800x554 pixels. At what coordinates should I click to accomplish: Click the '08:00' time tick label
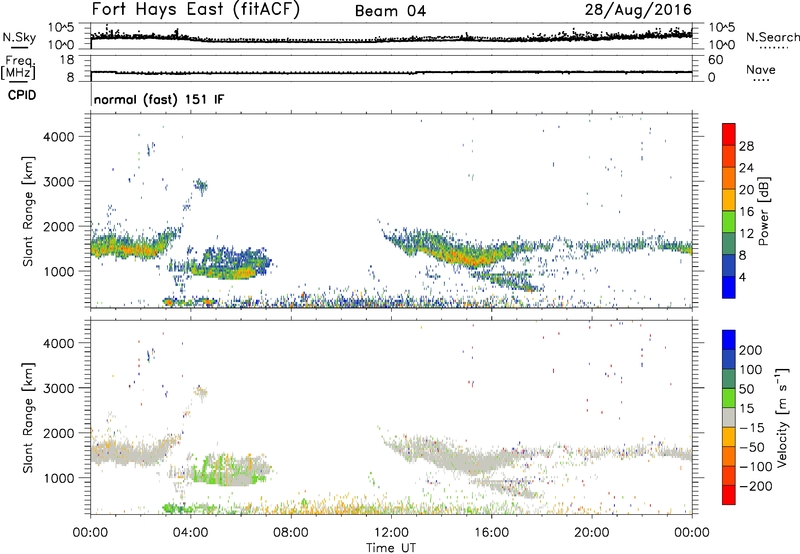291,533
